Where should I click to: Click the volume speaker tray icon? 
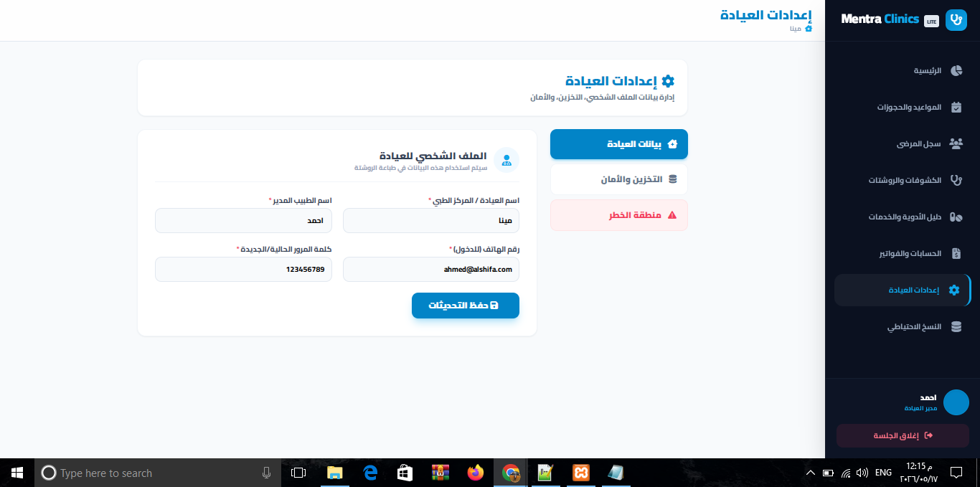point(862,473)
